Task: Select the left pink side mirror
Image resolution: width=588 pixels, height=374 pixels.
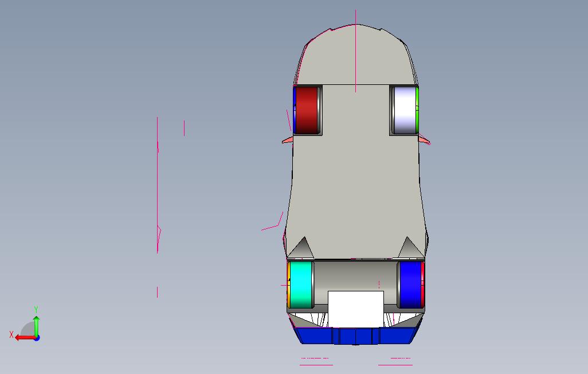Action: click(x=288, y=140)
